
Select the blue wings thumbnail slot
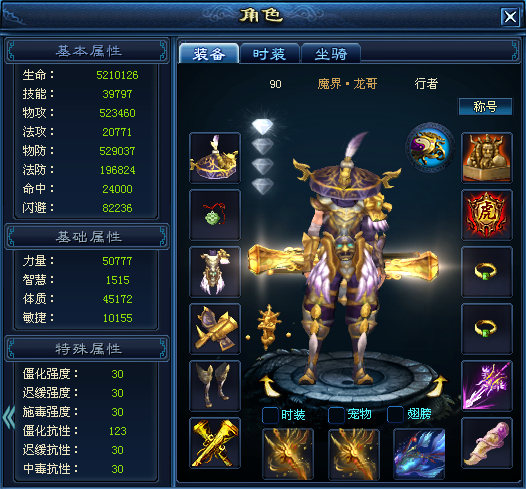(x=419, y=453)
